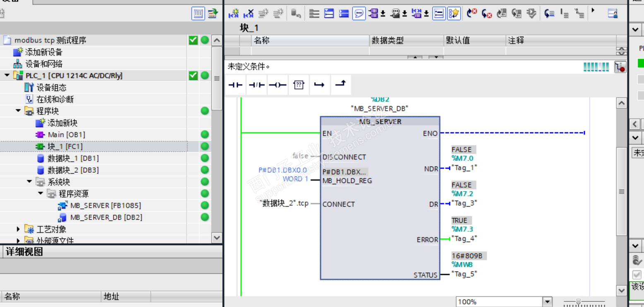Collapse the 程序块 folder
The height and width of the screenshot is (307, 644).
pos(18,111)
